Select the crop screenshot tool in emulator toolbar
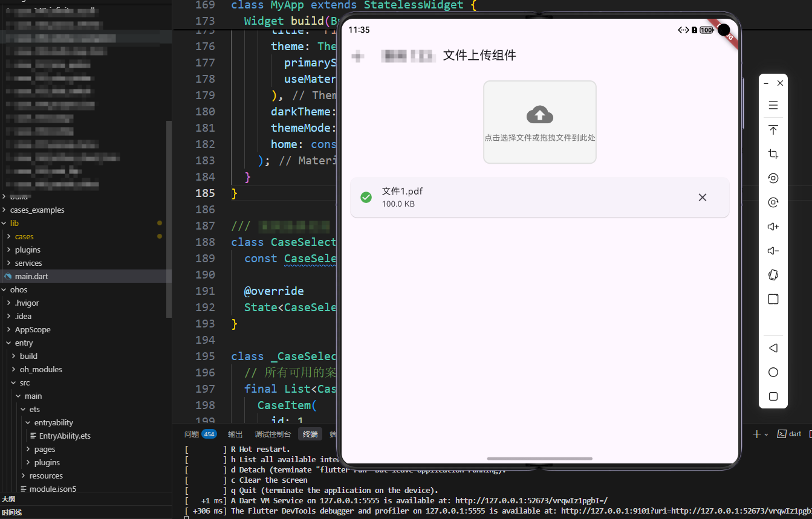 coord(773,154)
